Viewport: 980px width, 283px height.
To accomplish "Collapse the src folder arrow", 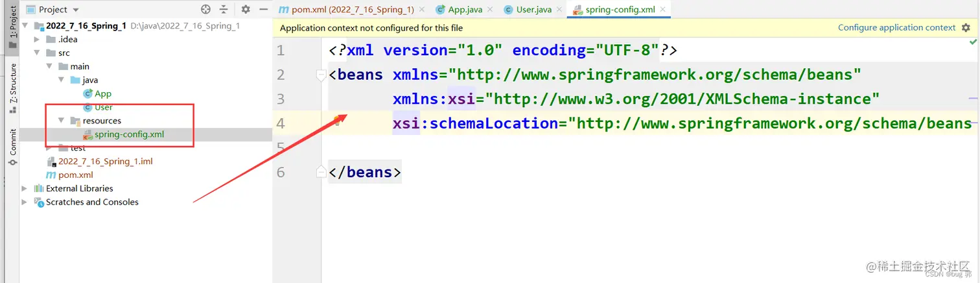I will point(38,53).
